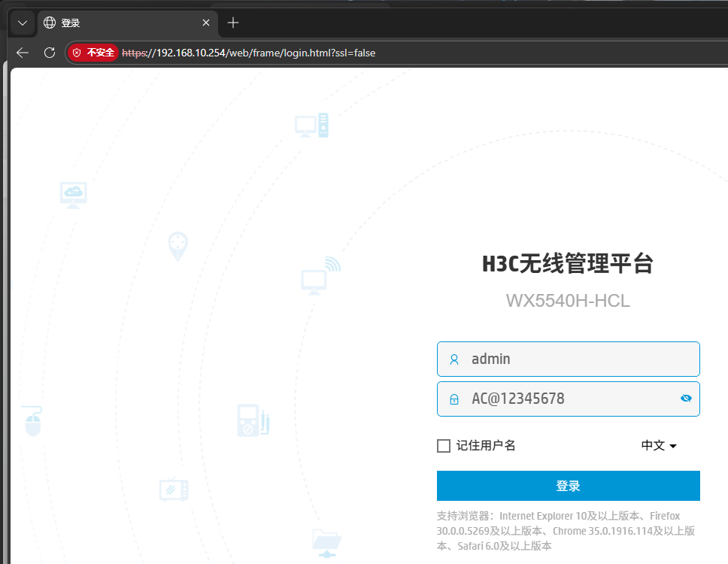Click the 记住用户名 label text
The image size is (728, 564).
[486, 446]
